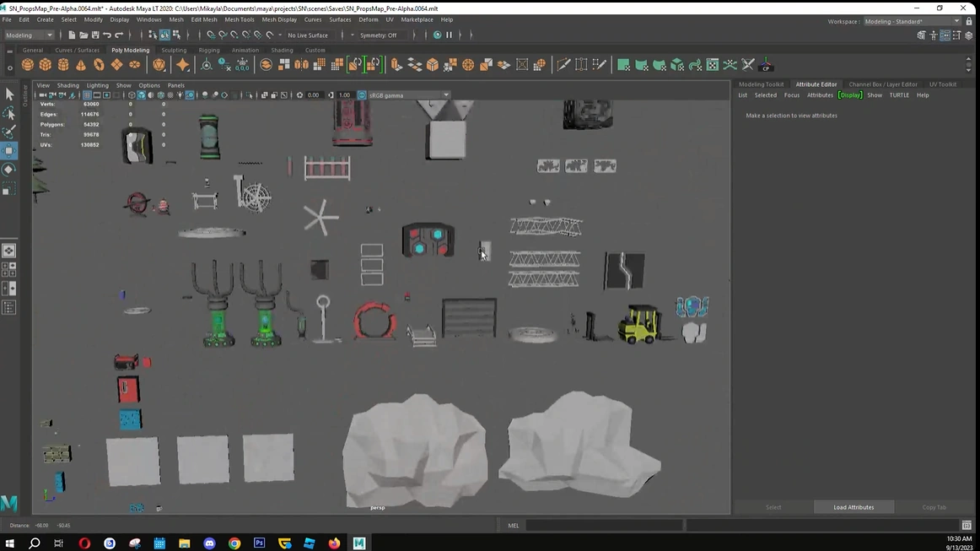Image resolution: width=980 pixels, height=551 pixels.
Task: Create a polygon cube from the shelf
Action: click(x=46, y=65)
